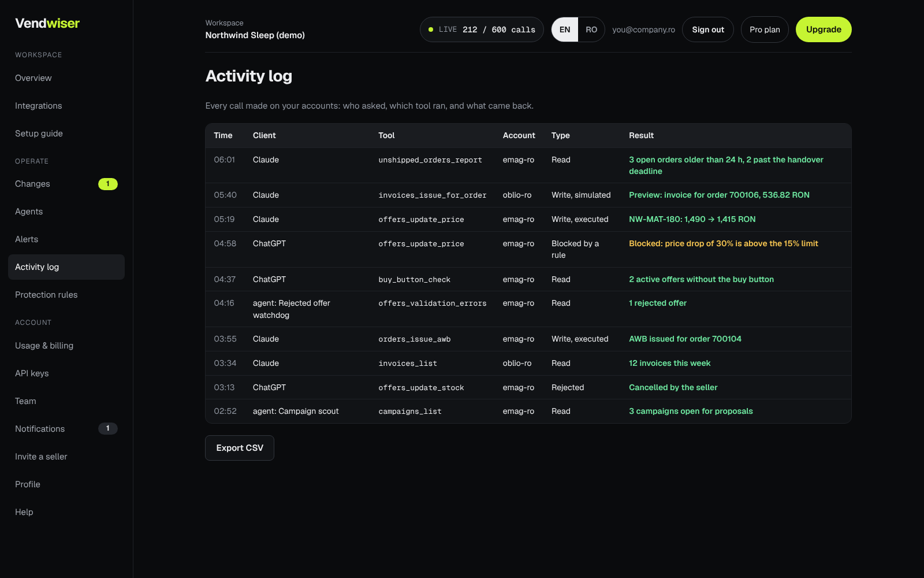Open the Overview page

(66, 78)
